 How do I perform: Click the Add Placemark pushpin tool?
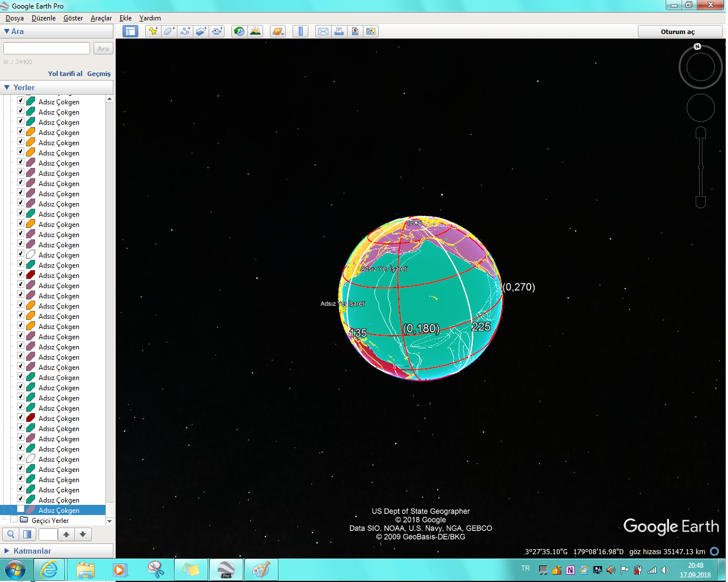[x=153, y=31]
